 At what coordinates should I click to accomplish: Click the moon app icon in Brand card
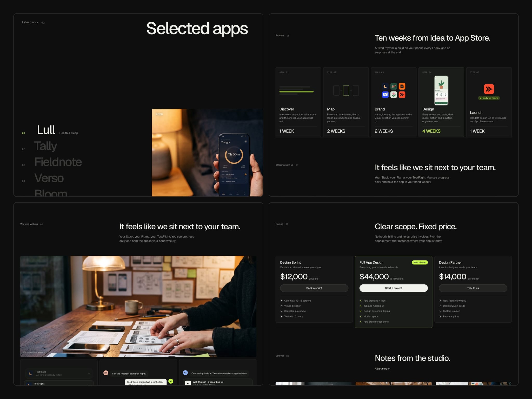pos(385,86)
